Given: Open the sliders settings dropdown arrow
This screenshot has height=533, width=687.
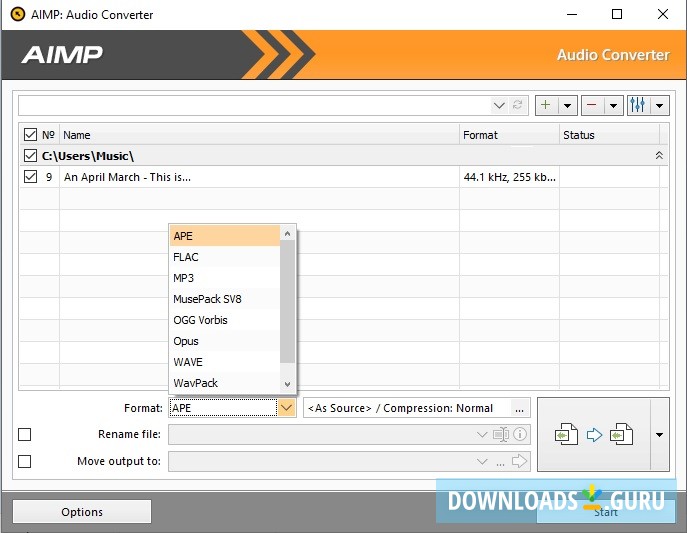Looking at the screenshot, I should click(659, 106).
